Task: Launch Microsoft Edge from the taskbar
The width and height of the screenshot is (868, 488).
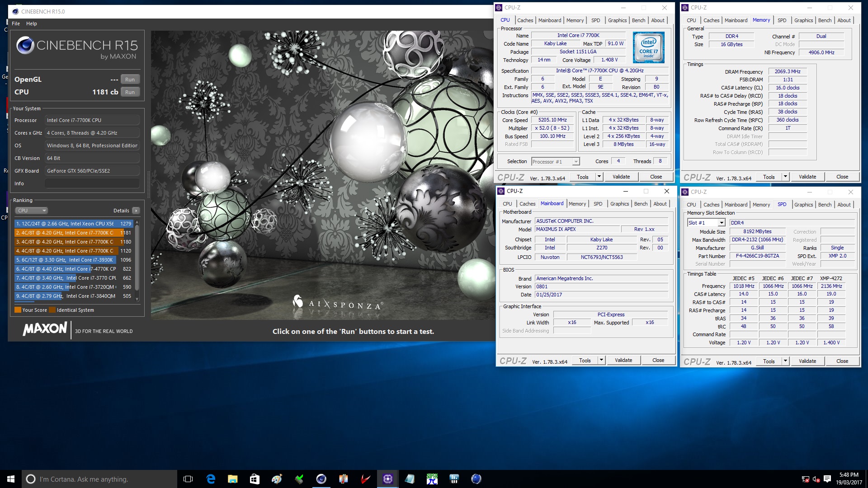Action: coord(211,479)
